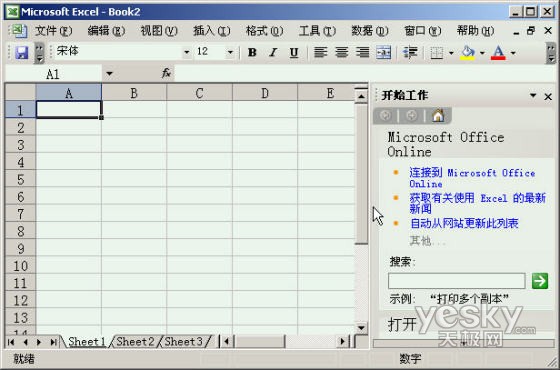The image size is (560, 370).
Task: Apply borders with the Borders icon
Action: [436, 53]
